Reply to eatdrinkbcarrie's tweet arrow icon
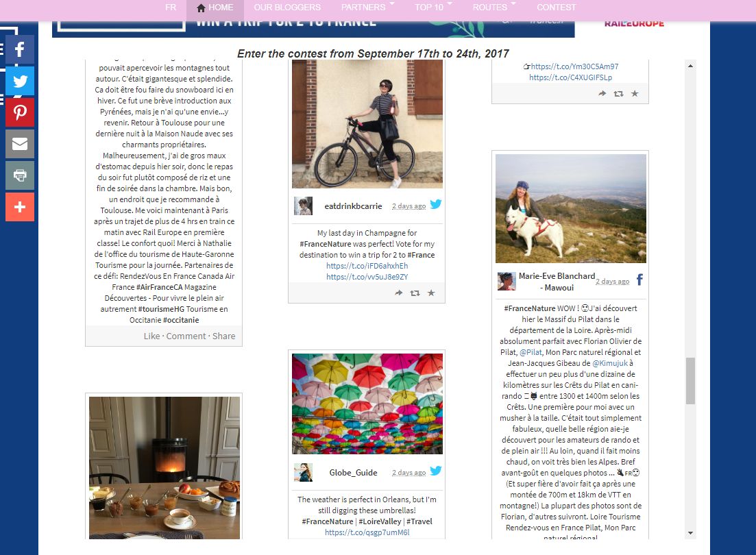Viewport: 756px width, 555px height. coord(399,293)
